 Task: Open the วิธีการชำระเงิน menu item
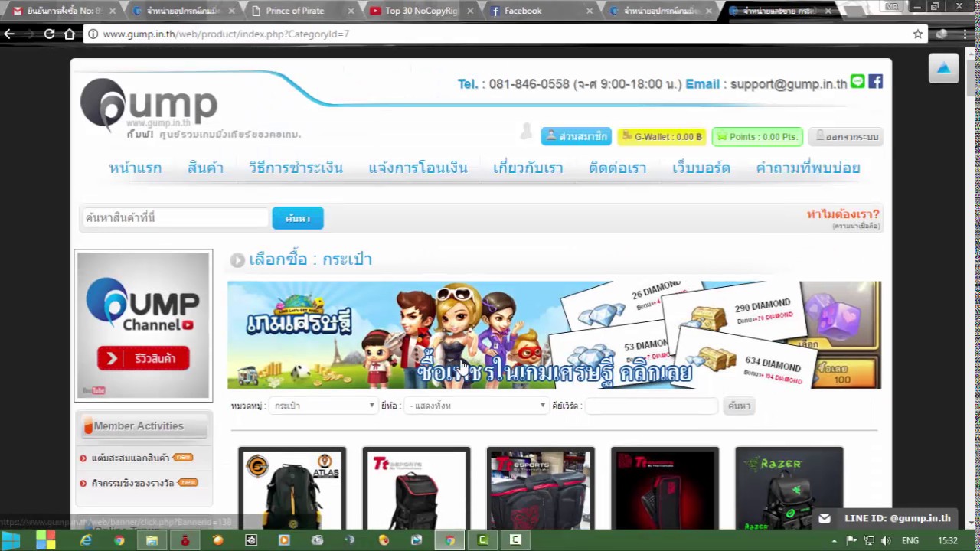296,168
